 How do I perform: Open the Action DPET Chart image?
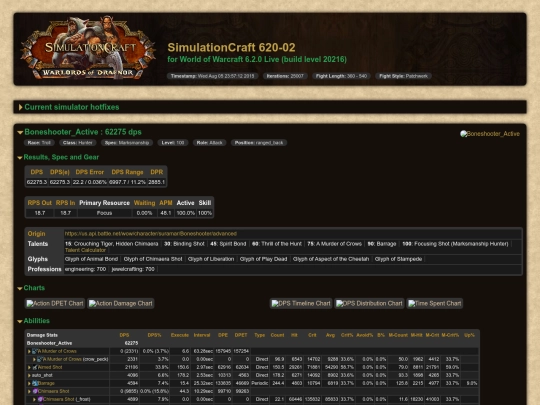[55, 303]
